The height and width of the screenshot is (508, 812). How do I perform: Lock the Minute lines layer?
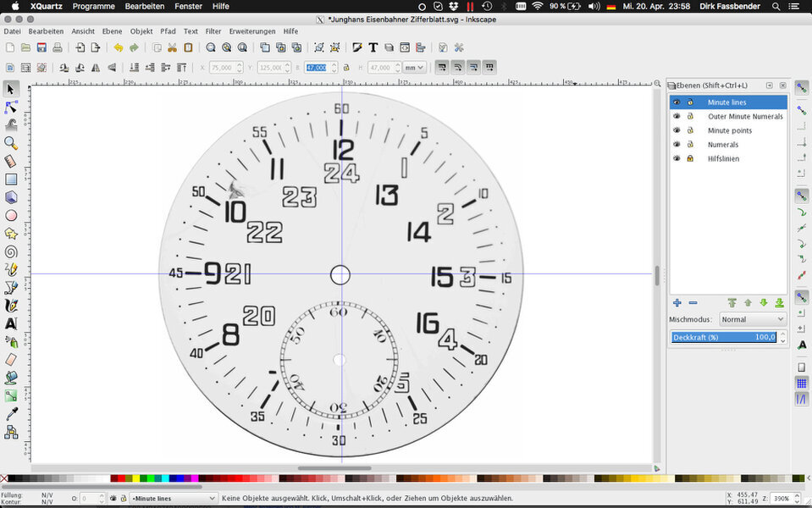point(690,102)
